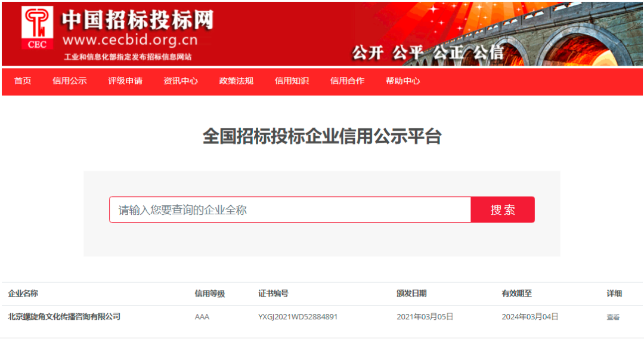Click the 全国招标投标企业信用公示平台 heading

[x=322, y=136]
